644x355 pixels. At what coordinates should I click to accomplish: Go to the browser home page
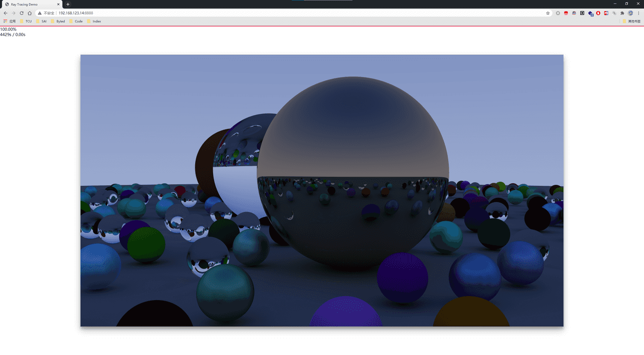(30, 13)
